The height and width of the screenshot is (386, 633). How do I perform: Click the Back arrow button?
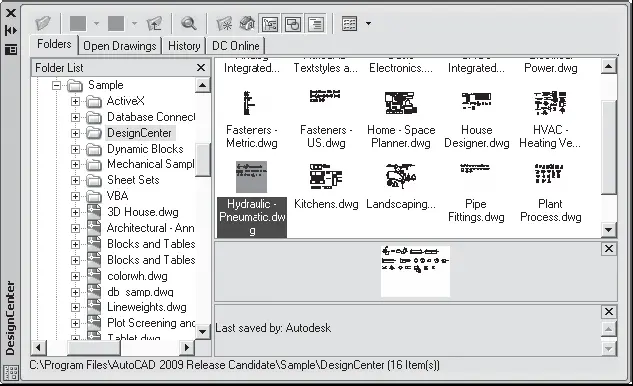(x=78, y=23)
